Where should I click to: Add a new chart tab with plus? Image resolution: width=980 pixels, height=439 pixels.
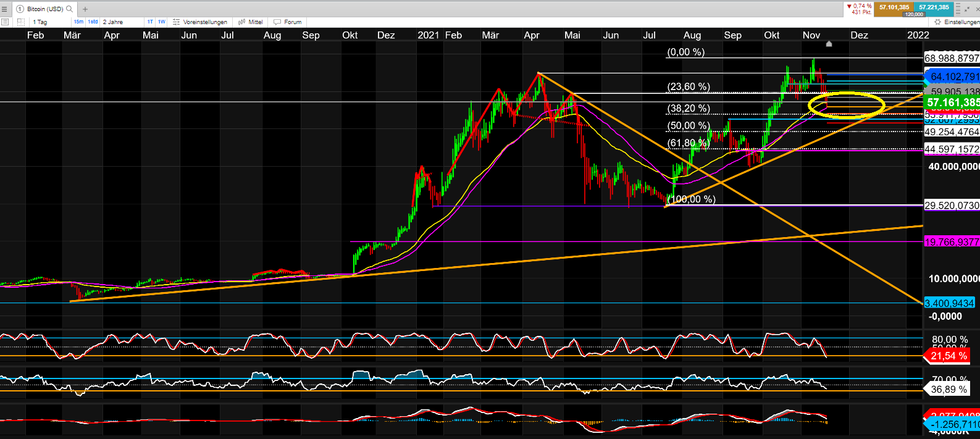click(x=85, y=9)
